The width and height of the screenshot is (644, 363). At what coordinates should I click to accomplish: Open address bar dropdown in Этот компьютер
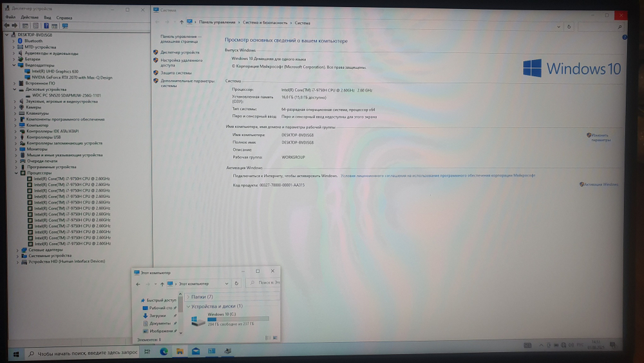(226, 284)
